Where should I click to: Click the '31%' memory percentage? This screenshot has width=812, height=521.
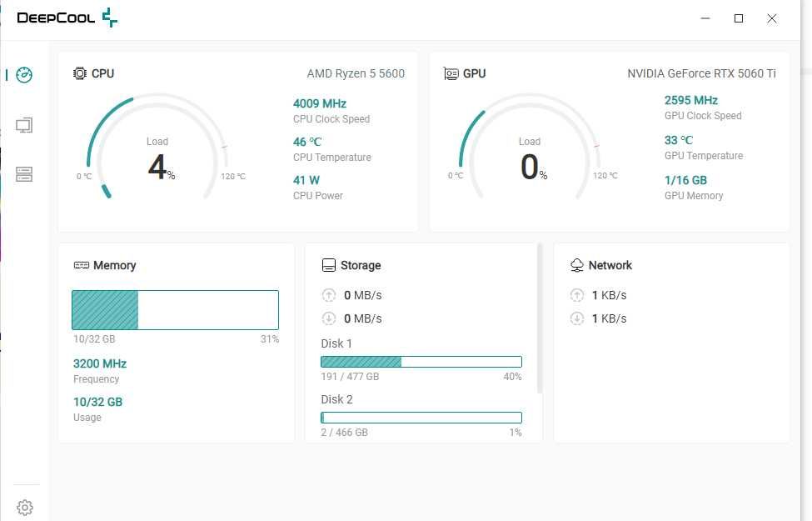pos(269,339)
